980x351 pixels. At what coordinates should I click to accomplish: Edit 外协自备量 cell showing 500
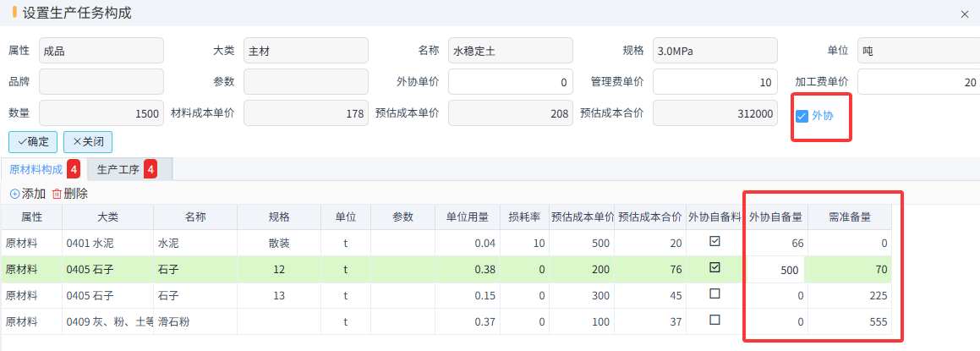pos(775,270)
